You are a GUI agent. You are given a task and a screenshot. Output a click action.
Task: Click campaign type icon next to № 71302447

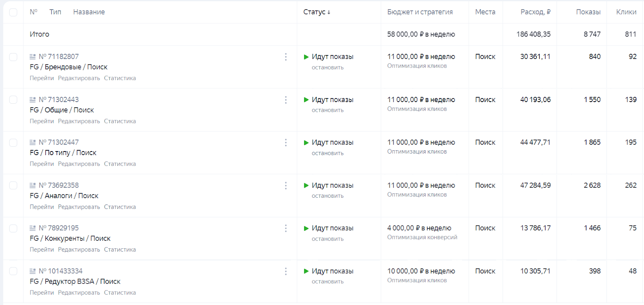[33, 143]
